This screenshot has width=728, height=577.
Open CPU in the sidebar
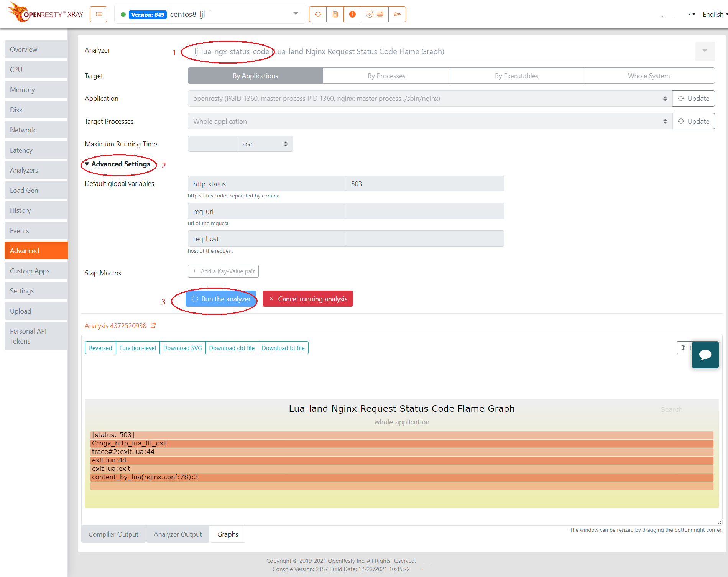(36, 69)
